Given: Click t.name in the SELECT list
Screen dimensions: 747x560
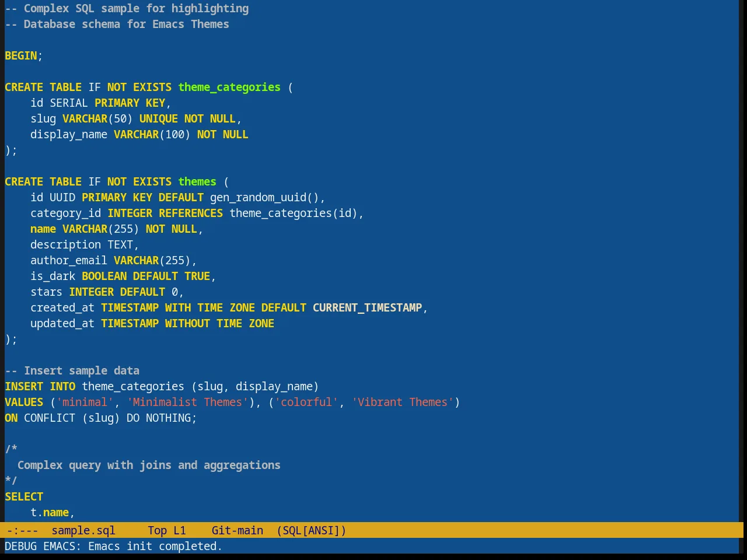Looking at the screenshot, I should (50, 512).
